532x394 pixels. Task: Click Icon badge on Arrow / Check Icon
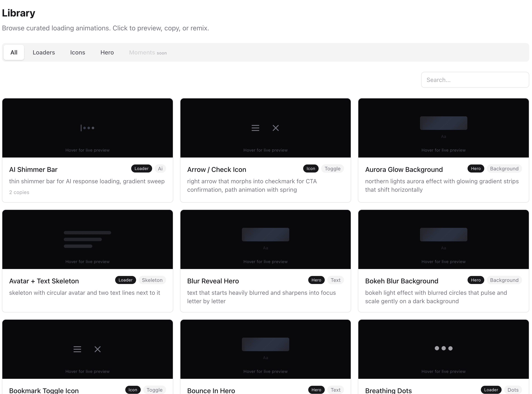[311, 169]
